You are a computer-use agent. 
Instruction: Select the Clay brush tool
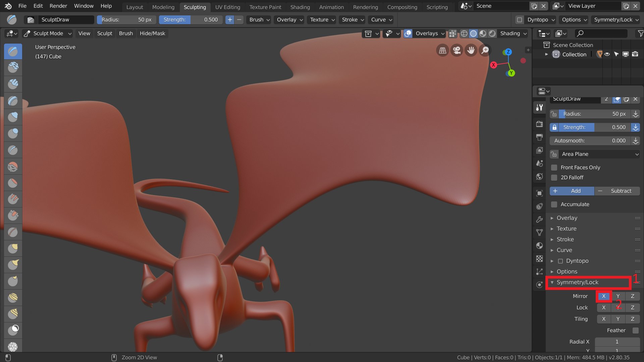(13, 68)
